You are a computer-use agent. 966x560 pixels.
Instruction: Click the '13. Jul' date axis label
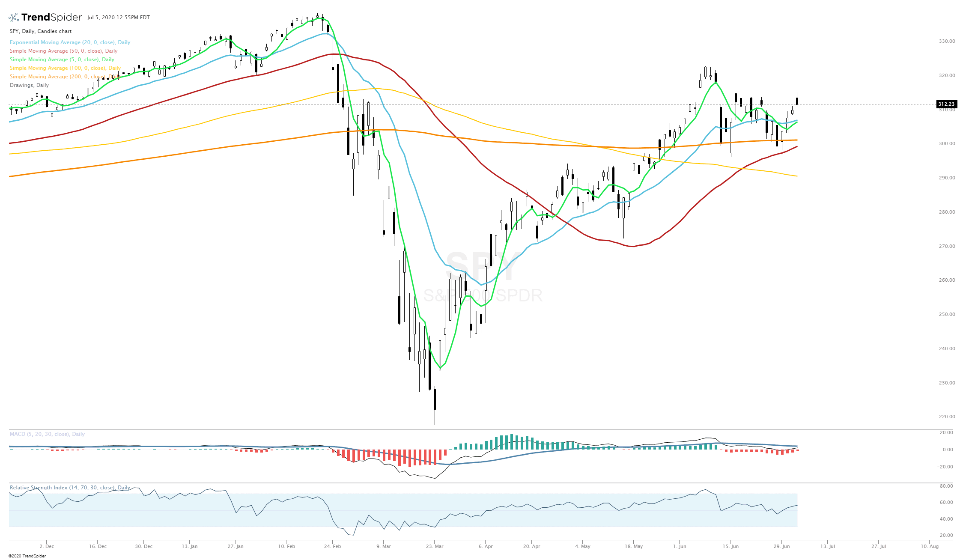828,546
